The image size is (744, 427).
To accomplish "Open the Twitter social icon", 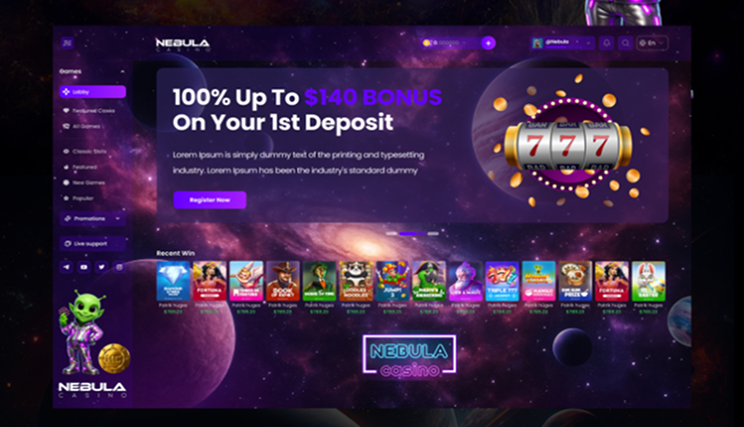I will 102,267.
